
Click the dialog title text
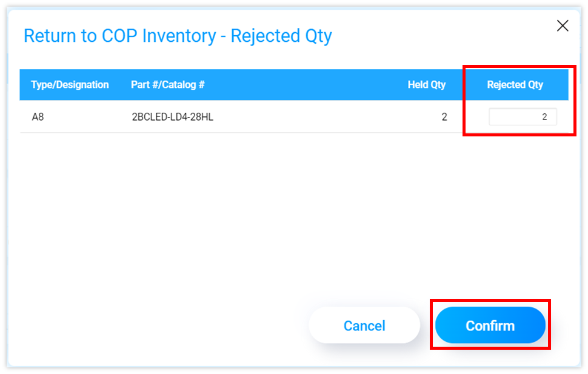[x=177, y=35]
